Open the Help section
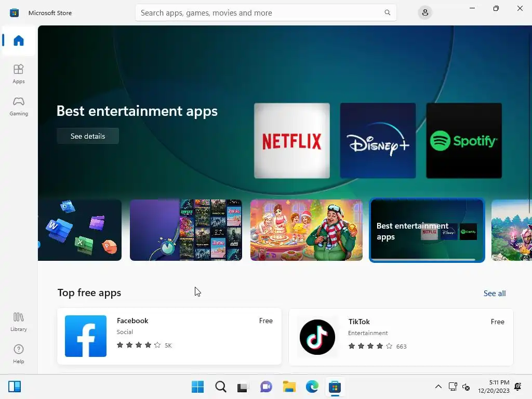The height and width of the screenshot is (399, 532). [19, 354]
